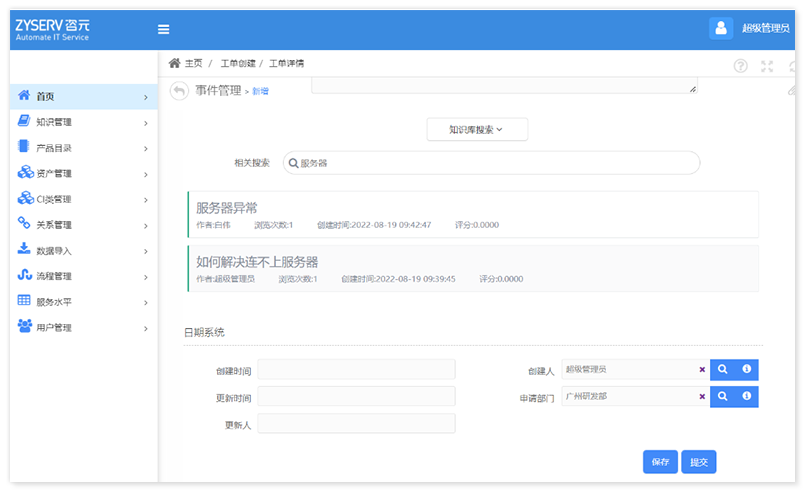This screenshot has width=808, height=495.
Task: Click the ZYSERV logo
Action: 52,29
